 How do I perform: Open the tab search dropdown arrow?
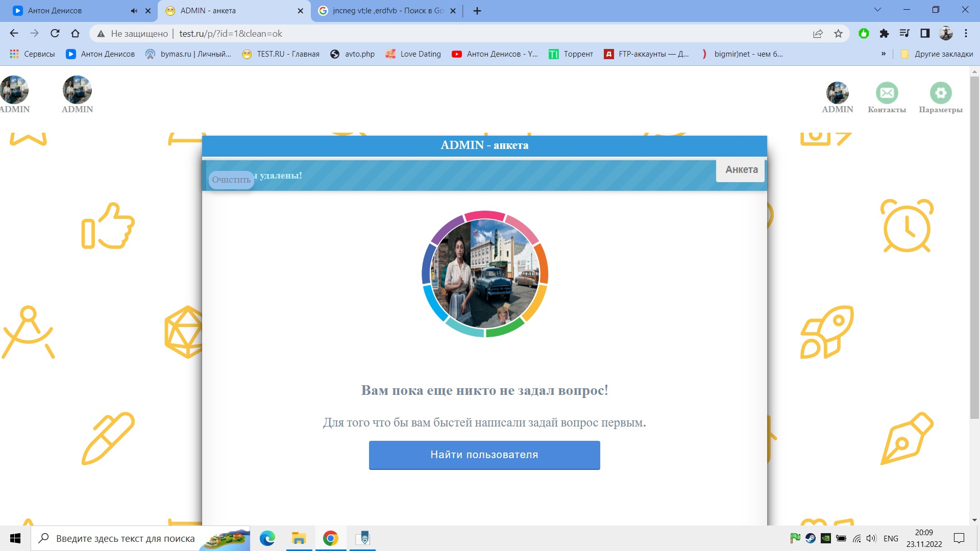pyautogui.click(x=877, y=10)
